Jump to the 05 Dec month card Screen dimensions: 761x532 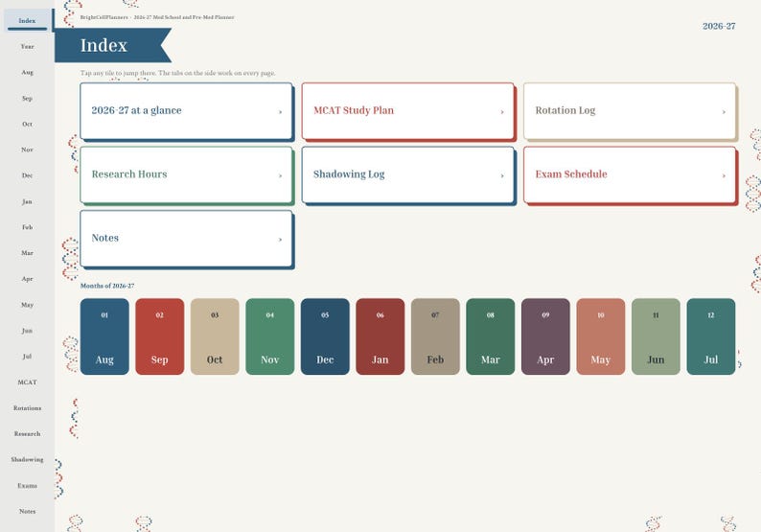click(325, 336)
